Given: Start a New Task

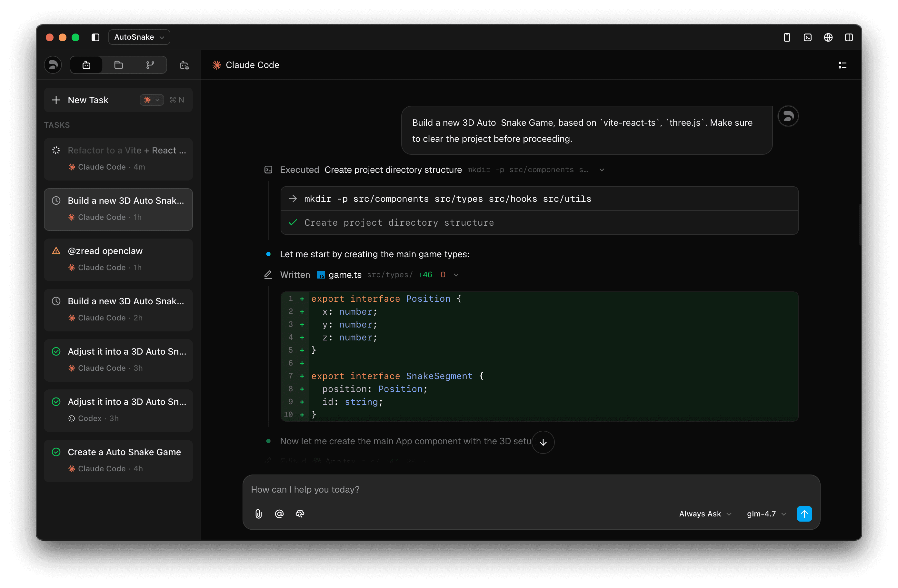Looking at the screenshot, I should pos(87,100).
